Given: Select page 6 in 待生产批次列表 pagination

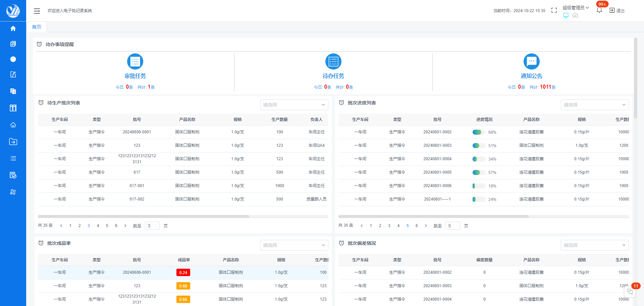Looking at the screenshot, I should click(x=116, y=226).
